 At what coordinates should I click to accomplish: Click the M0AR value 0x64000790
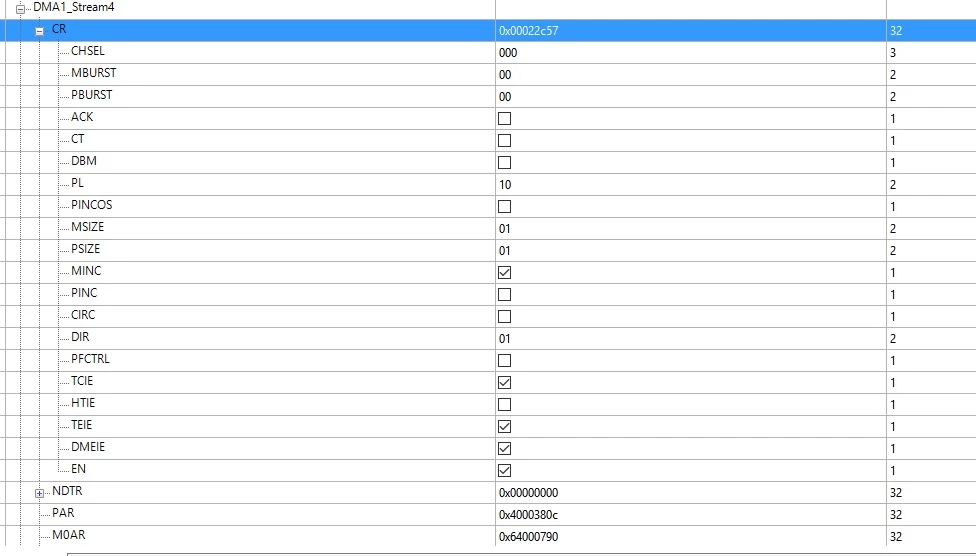[x=528, y=537]
